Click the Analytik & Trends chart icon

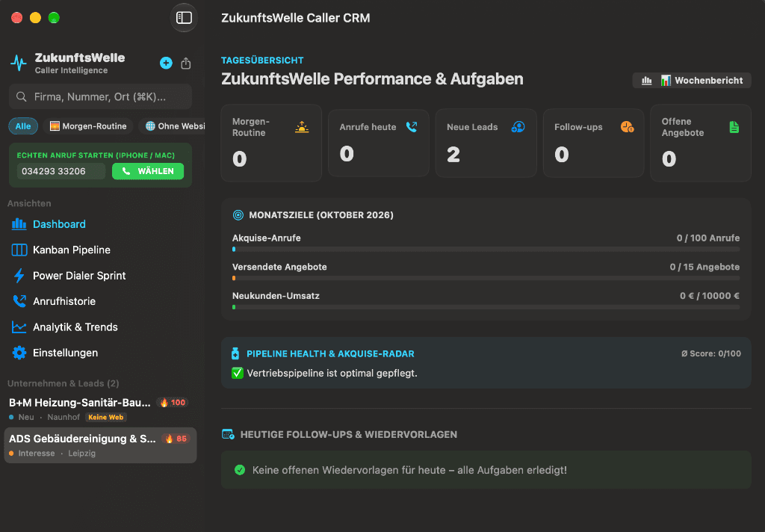tap(19, 327)
